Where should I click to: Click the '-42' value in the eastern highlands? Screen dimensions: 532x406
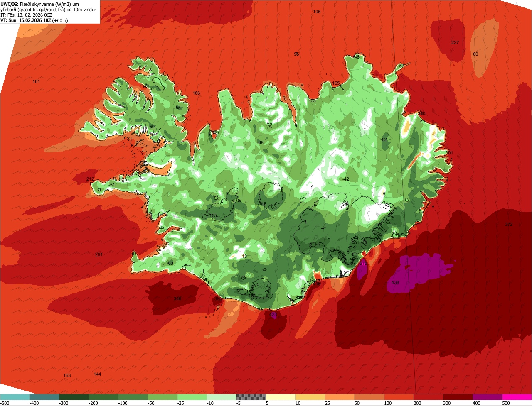pos(345,179)
